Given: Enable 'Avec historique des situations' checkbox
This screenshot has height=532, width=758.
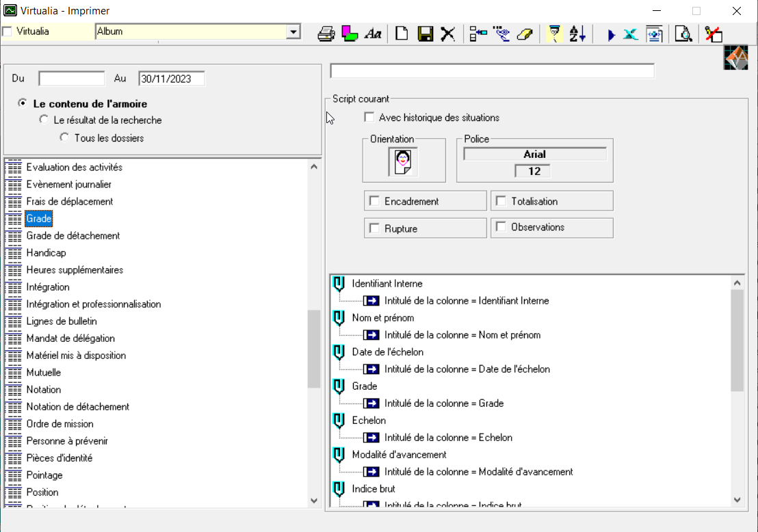Looking at the screenshot, I should click(370, 118).
